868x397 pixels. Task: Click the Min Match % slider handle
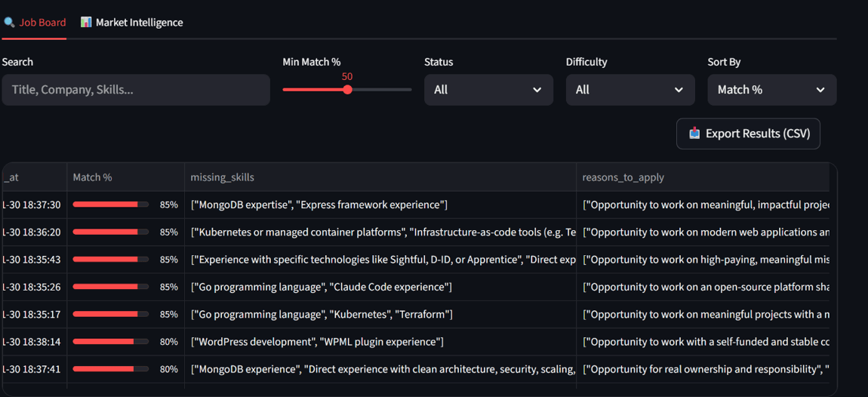coord(348,90)
